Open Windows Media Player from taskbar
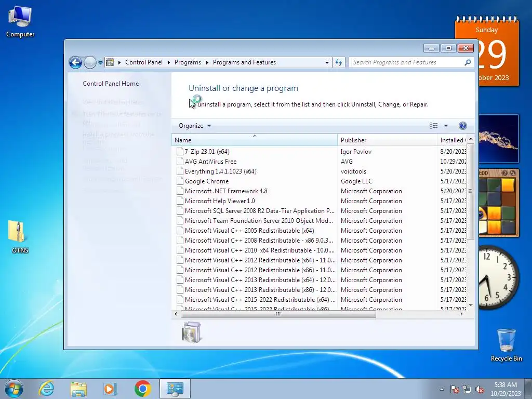Image resolution: width=532 pixels, height=399 pixels. (x=110, y=389)
